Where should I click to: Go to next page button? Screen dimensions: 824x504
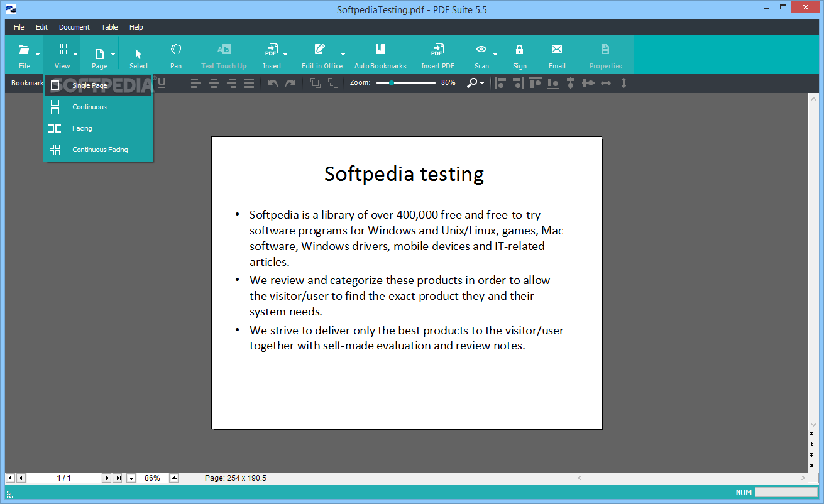(x=106, y=478)
